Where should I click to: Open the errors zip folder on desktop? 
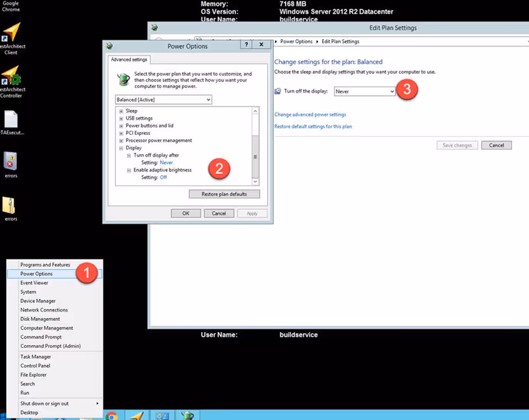tap(10, 209)
